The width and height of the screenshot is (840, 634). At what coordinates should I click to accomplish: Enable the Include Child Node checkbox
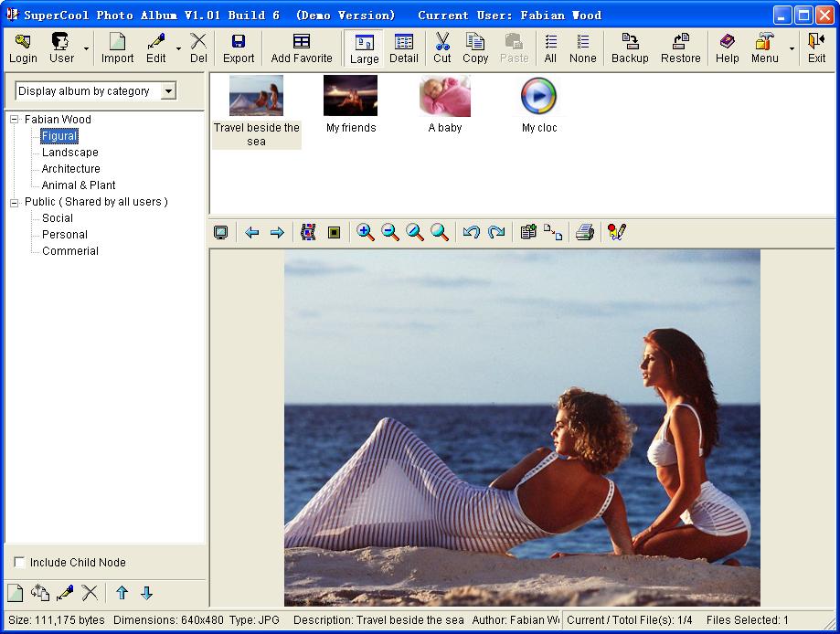(x=20, y=563)
